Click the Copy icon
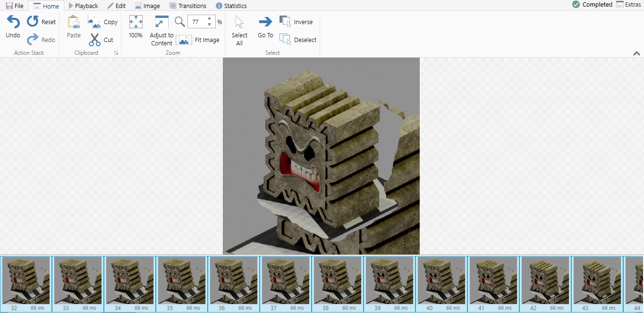Screen dimensions: 644x313 click(x=94, y=22)
